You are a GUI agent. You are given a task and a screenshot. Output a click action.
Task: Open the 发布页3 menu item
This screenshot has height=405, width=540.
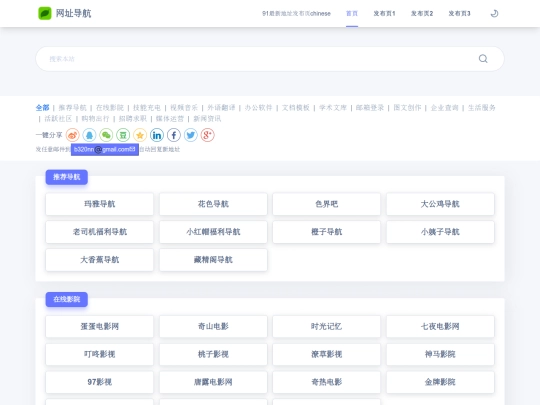point(459,13)
